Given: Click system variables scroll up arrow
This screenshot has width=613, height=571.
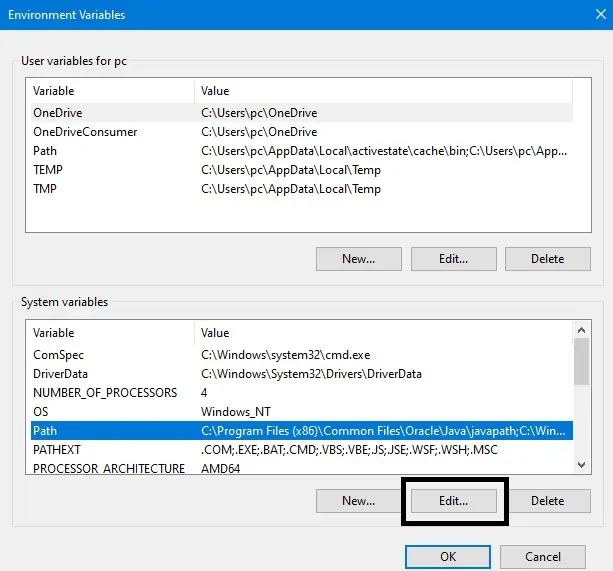Looking at the screenshot, I should pos(581,330).
